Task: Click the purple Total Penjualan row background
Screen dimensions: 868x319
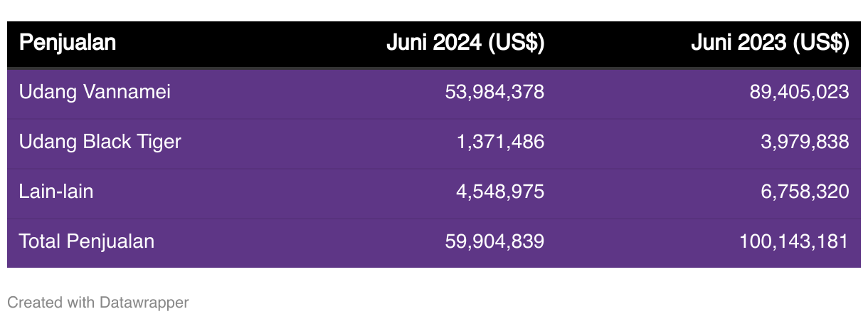Action: click(434, 243)
